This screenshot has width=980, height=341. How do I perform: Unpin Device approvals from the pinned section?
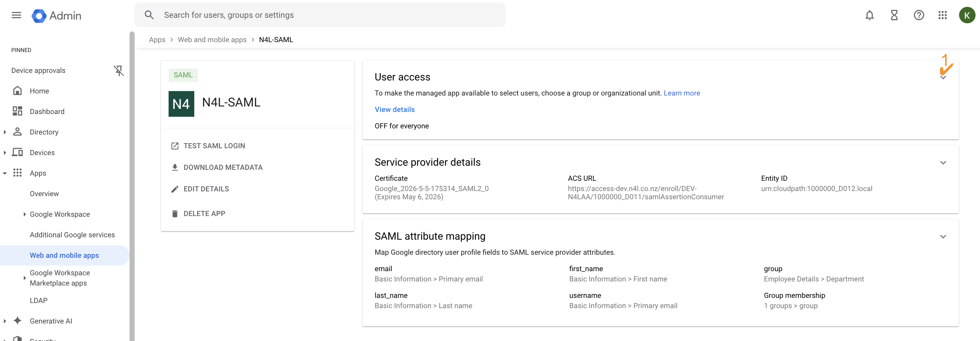click(119, 71)
